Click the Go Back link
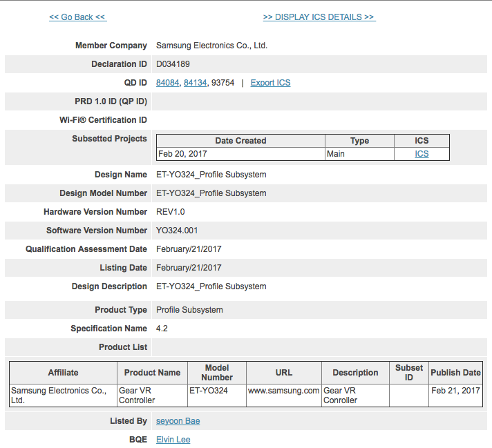Image resolution: width=492 pixels, height=448 pixels. pos(77,17)
